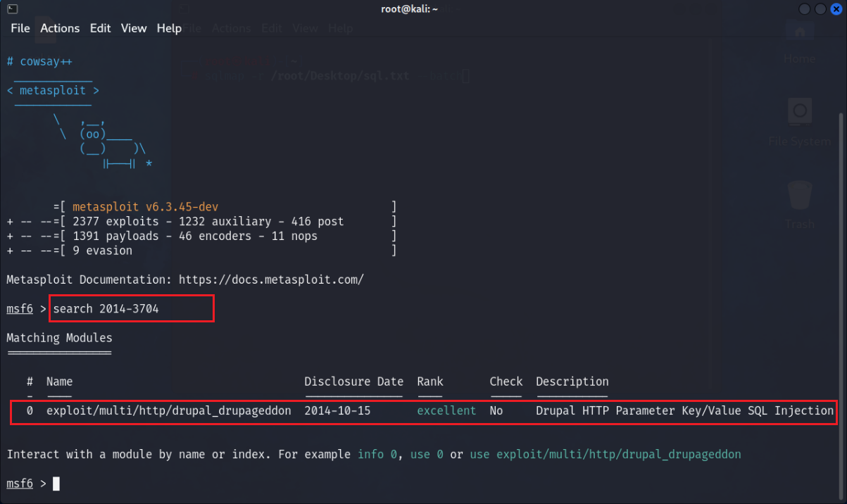This screenshot has height=504, width=847.
Task: Click the exploit/multi/http/drupal_drupageddon module name in results row
Action: (169, 410)
